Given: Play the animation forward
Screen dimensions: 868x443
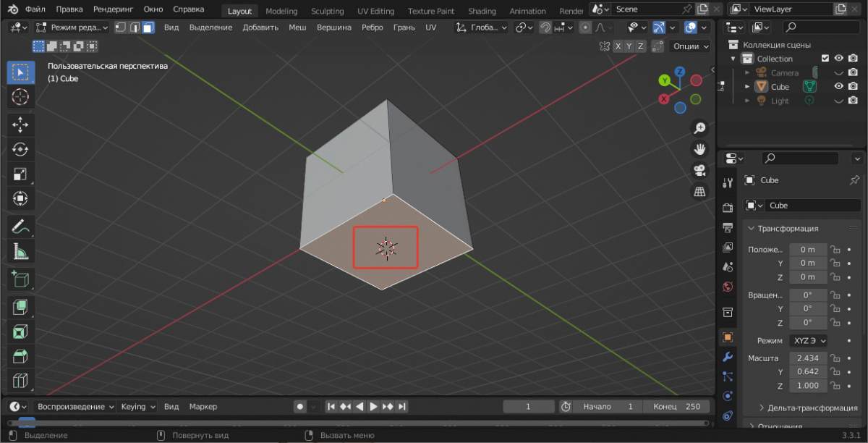Looking at the screenshot, I should [373, 407].
